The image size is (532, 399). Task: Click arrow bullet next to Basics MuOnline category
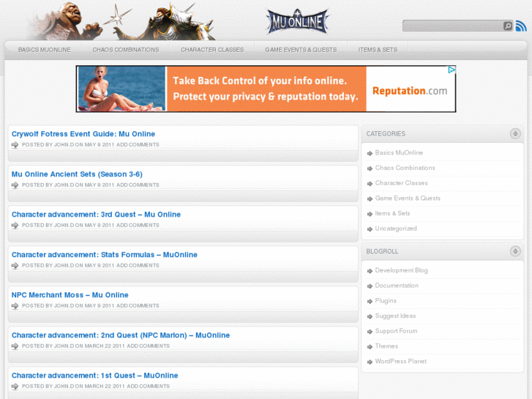pos(370,154)
